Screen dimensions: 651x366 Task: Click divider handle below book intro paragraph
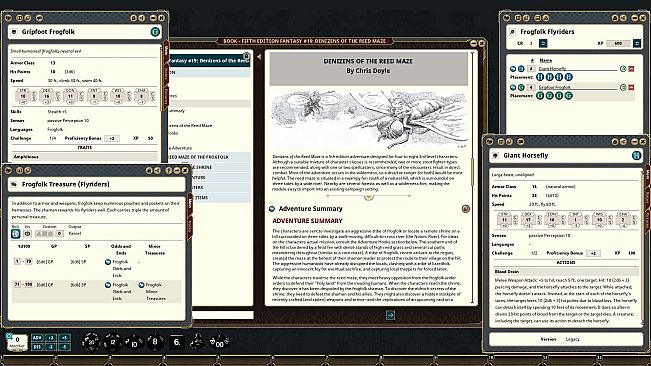368,196
